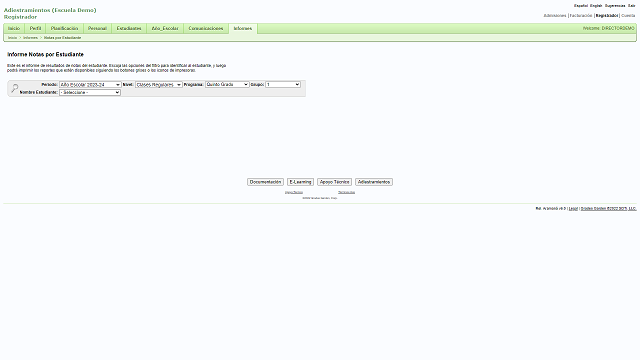Click the Documentación button

click(x=265, y=182)
